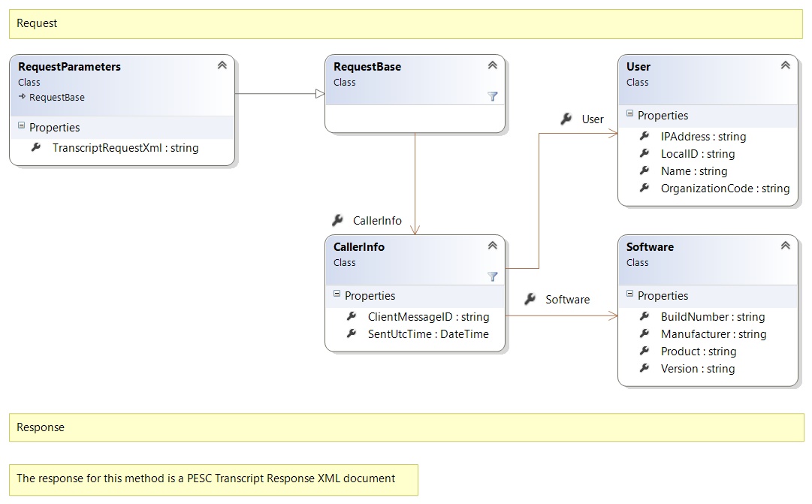Click wrench icon on the CallerInfo association label
This screenshot has height=504, width=812.
(x=338, y=220)
